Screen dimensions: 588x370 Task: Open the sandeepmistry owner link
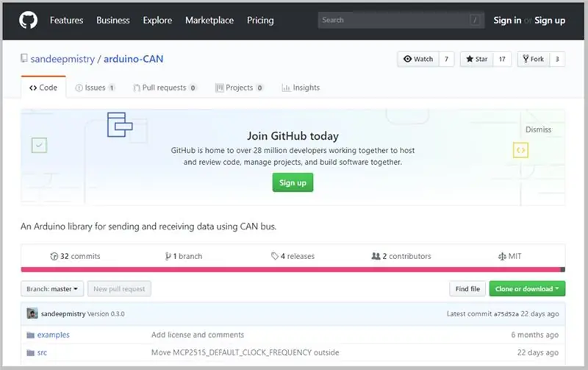pos(62,59)
